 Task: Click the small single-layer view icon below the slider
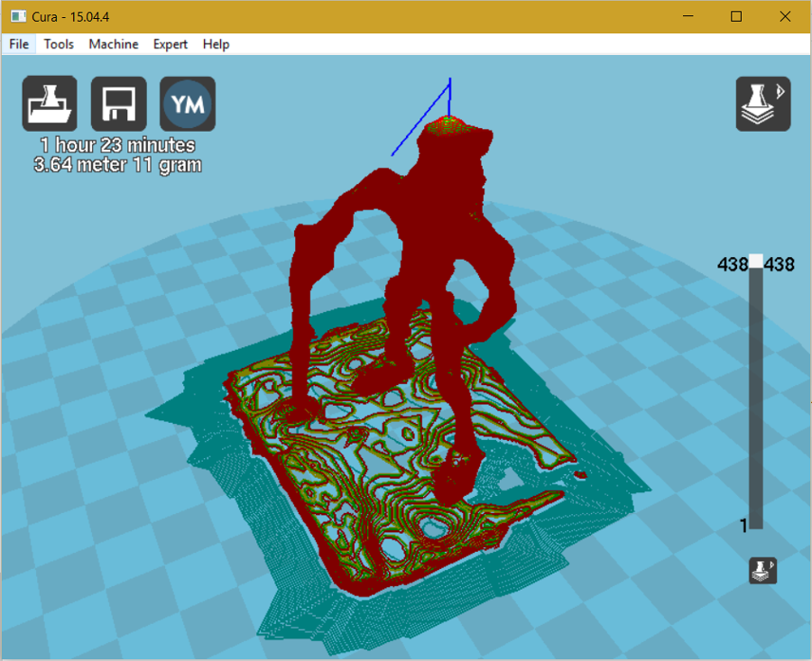click(x=762, y=571)
